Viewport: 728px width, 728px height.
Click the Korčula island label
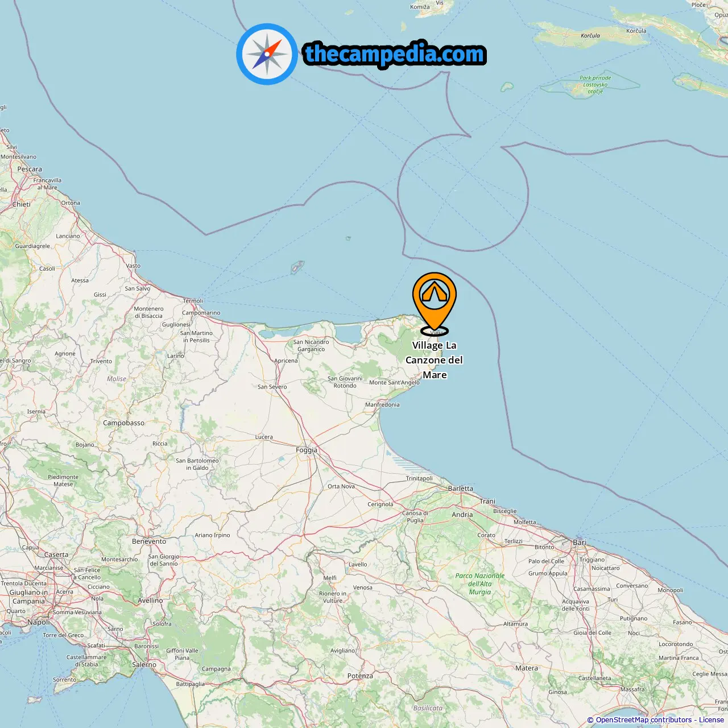click(x=590, y=35)
